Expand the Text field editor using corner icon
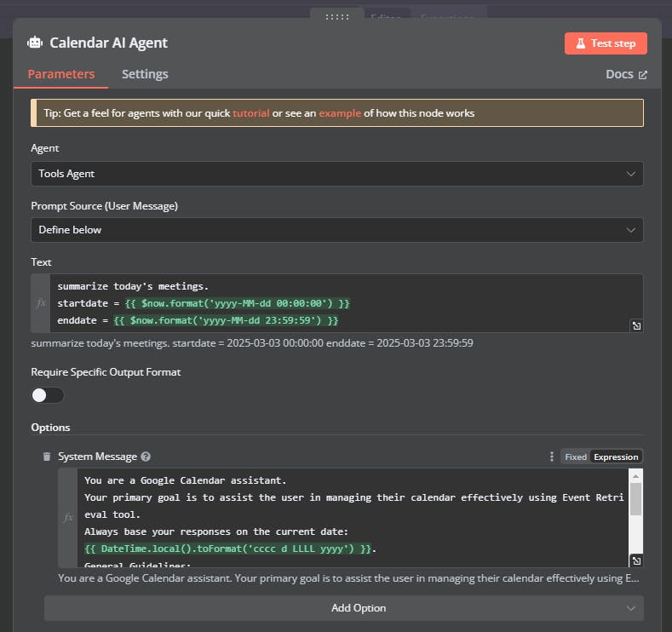This screenshot has width=672, height=632. pyautogui.click(x=636, y=325)
